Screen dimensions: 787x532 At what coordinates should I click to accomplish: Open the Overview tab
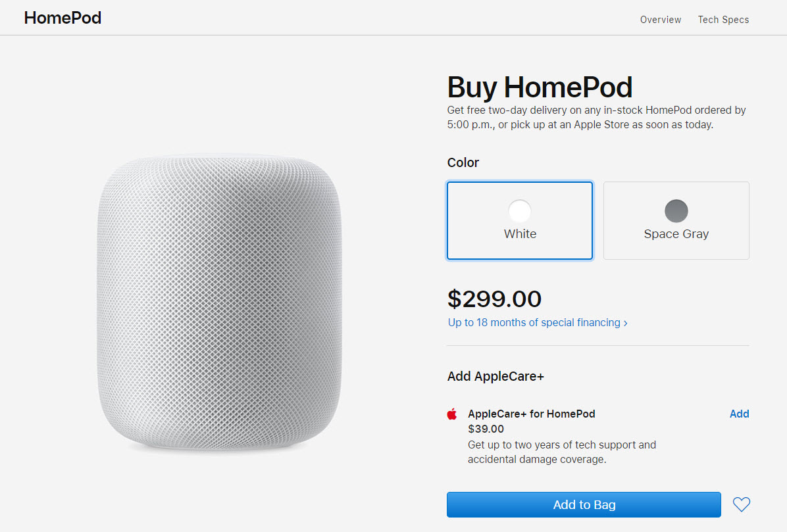click(660, 20)
